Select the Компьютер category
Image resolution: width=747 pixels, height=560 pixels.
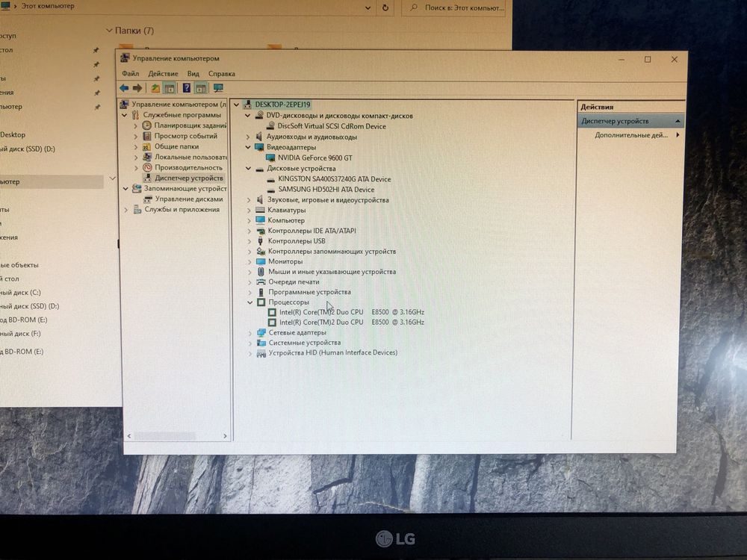coord(286,220)
